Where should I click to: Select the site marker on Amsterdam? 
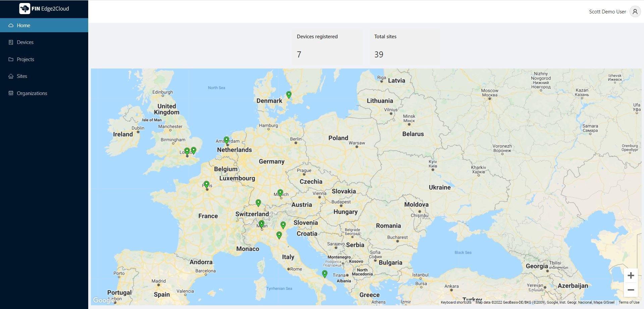click(x=226, y=140)
